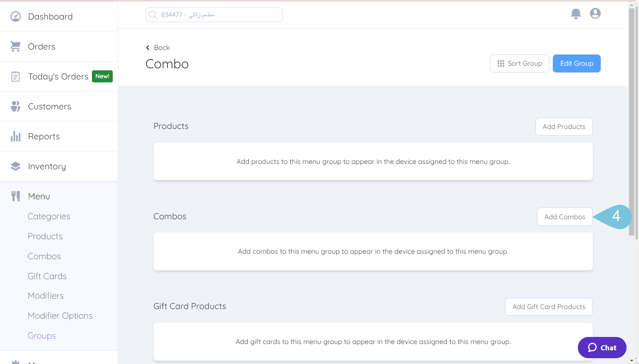Click Add Gift Card Products
This screenshot has height=364, width=639.
(x=548, y=307)
